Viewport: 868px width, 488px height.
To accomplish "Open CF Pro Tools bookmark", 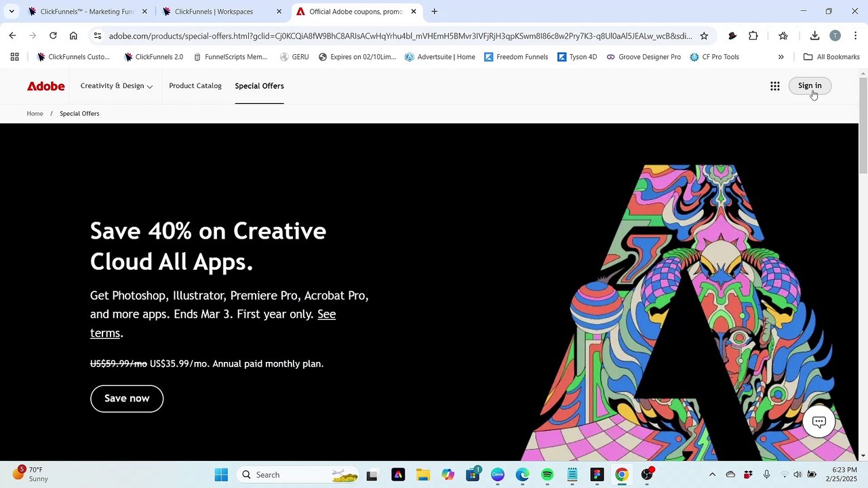I will pyautogui.click(x=714, y=57).
